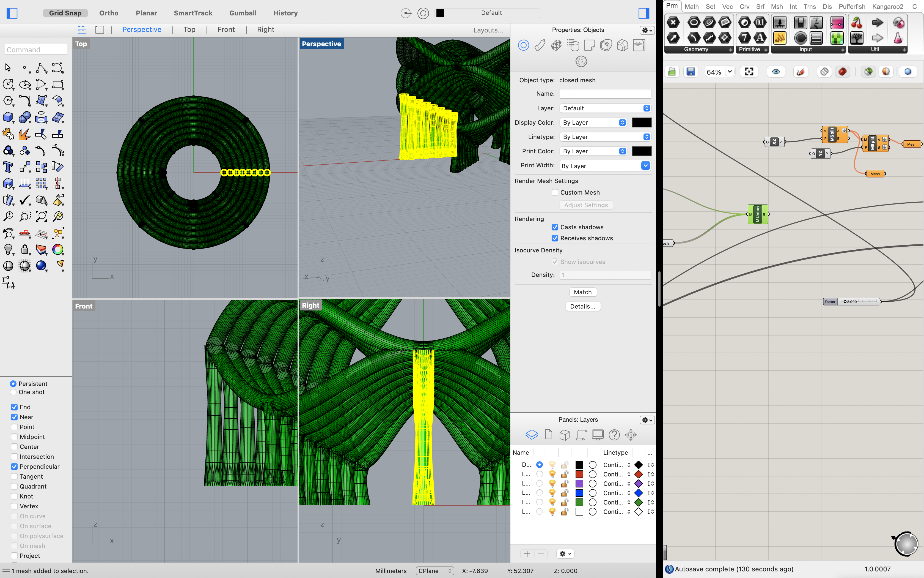924x578 pixels.
Task: Open the Display Color By Layer dropdown
Action: coord(593,123)
